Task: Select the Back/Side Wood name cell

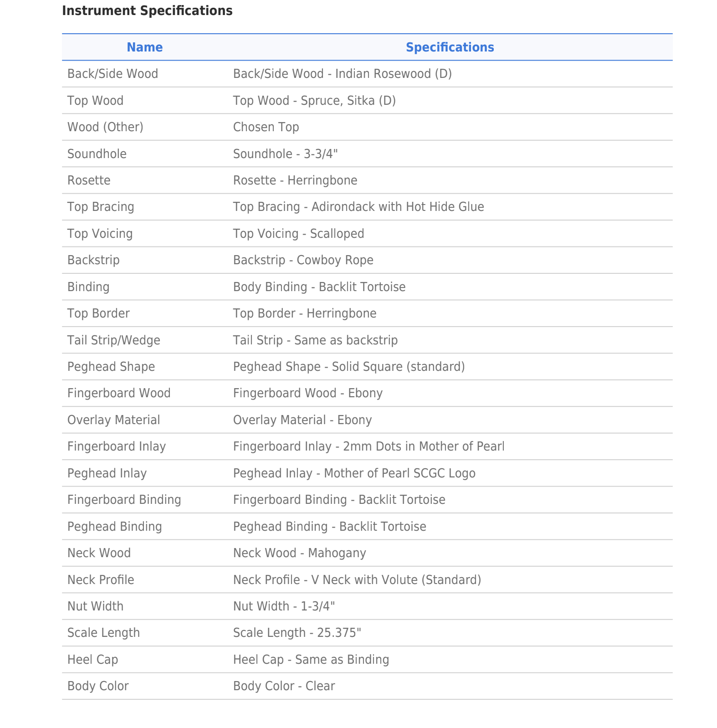Action: [x=113, y=74]
